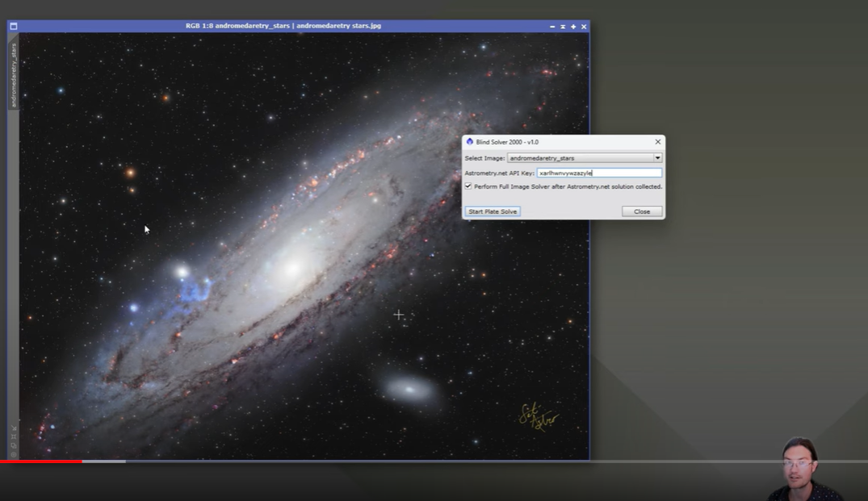
Task: Seek the video using the red progress bar
Action: (41, 461)
